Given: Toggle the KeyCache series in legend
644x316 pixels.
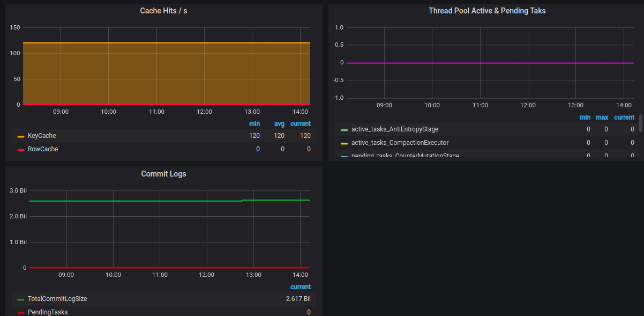Looking at the screenshot, I should coord(42,136).
